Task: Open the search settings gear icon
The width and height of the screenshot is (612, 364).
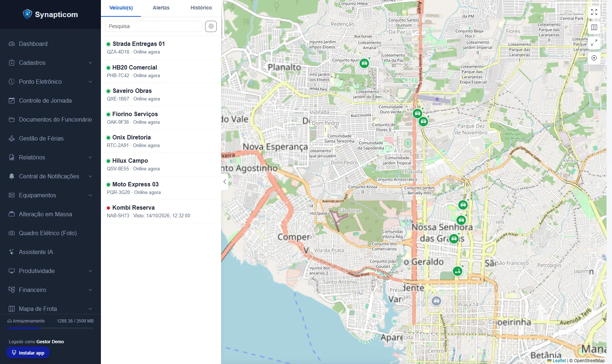Action: [211, 26]
